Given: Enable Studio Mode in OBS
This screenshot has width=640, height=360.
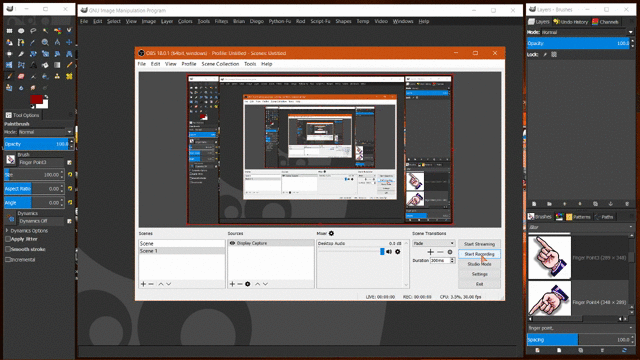Looking at the screenshot, I should (479, 264).
